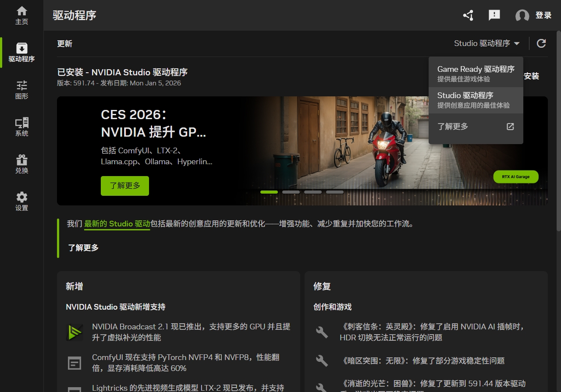Click the green 了解更多 banner button
This screenshot has height=392, width=561.
[x=125, y=186]
